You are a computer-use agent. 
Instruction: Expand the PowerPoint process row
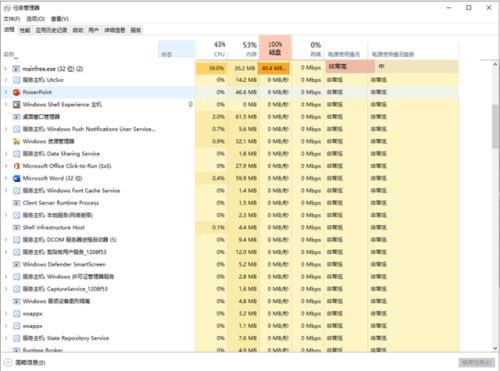point(6,92)
